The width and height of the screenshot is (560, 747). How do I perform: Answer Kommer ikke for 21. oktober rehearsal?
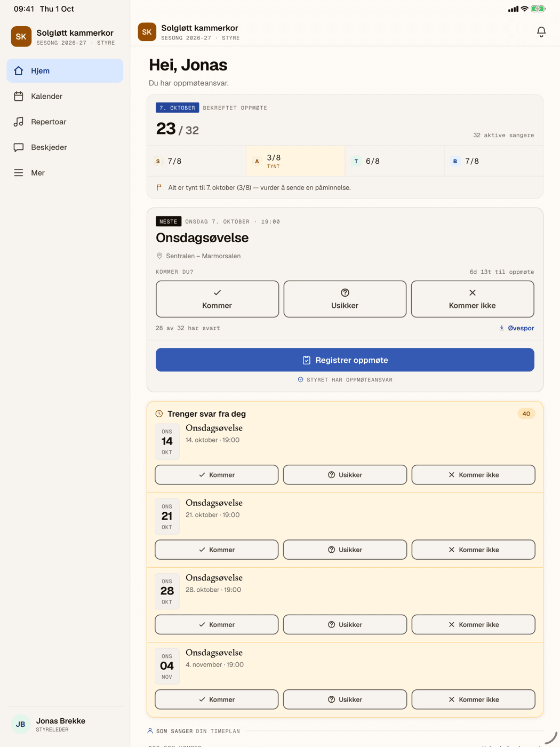[474, 550]
